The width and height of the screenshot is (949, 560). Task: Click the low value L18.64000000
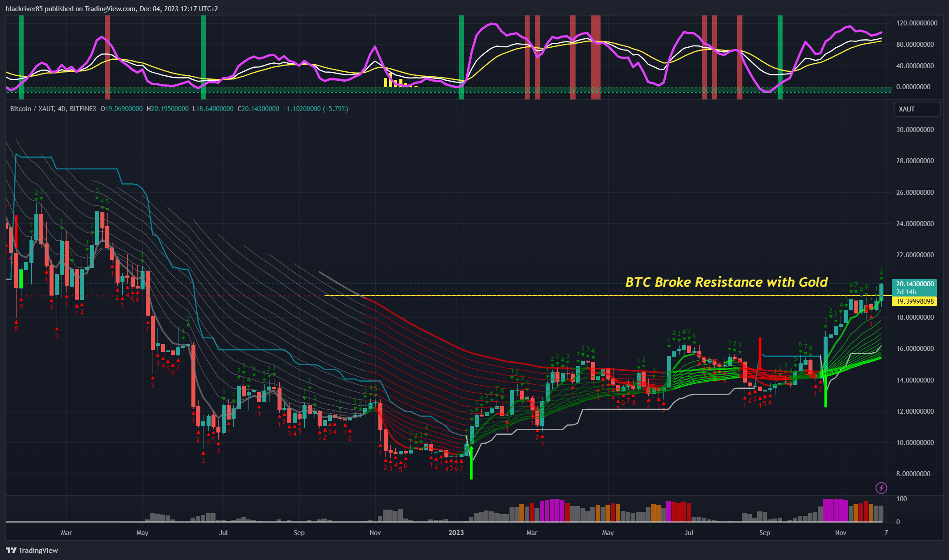[x=213, y=109]
